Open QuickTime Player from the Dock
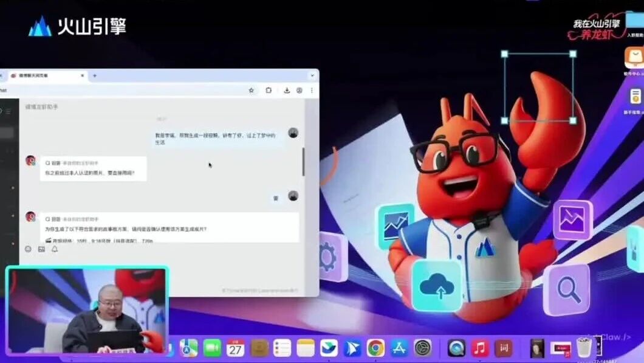Image resolution: width=644 pixels, height=363 pixels. point(456,348)
